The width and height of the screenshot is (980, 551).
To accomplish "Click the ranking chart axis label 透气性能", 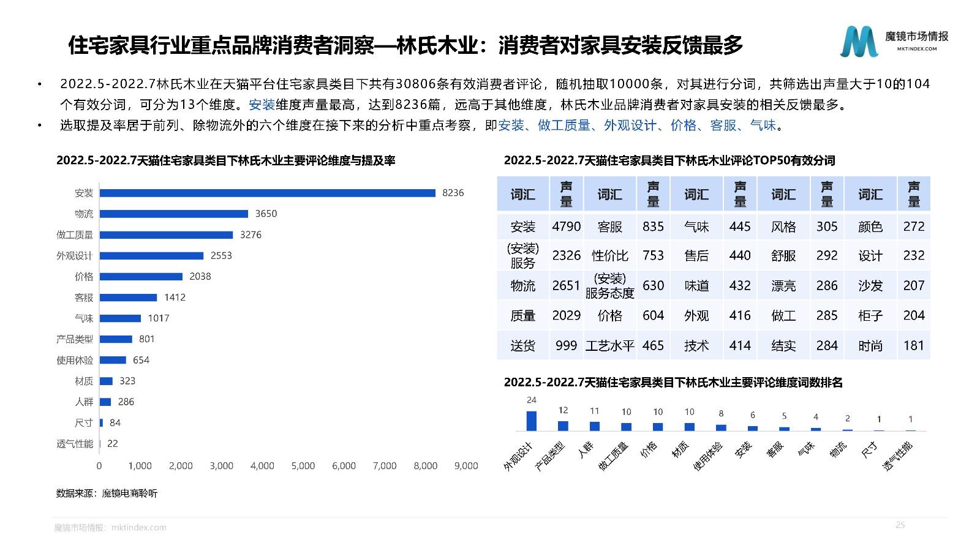I will (897, 455).
